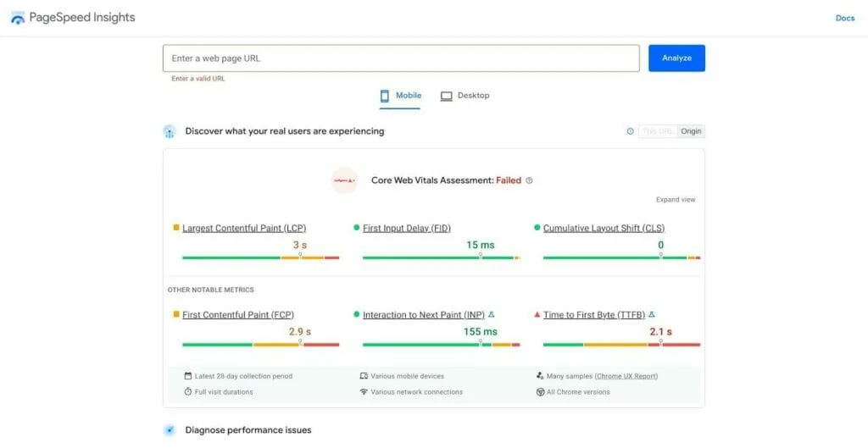This screenshot has height=448, width=868.
Task: Click the 155 ms INP value
Action: coord(480,332)
